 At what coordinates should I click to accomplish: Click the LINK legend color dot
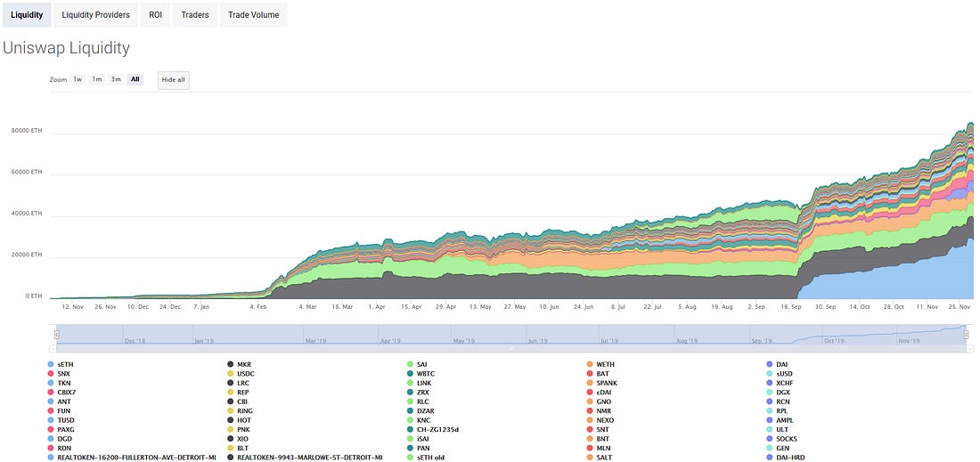[x=410, y=383]
